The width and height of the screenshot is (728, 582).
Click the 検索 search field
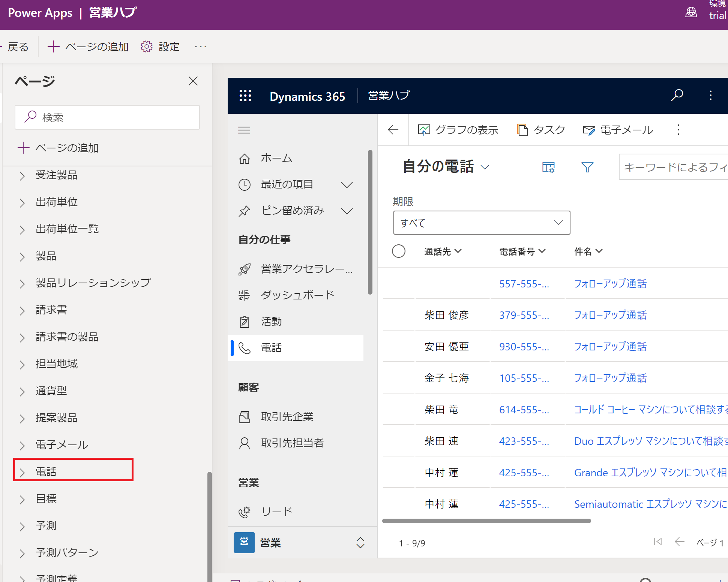[107, 117]
